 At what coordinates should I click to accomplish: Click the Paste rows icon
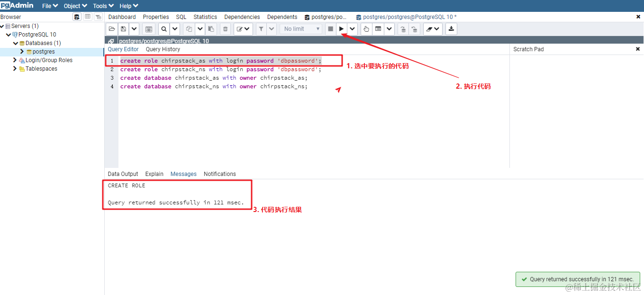[x=211, y=29]
